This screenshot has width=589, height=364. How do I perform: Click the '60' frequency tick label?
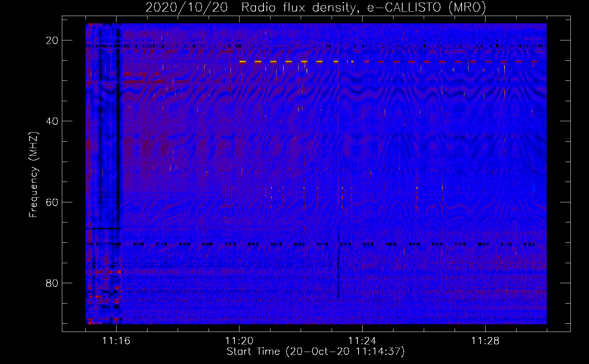(x=52, y=202)
